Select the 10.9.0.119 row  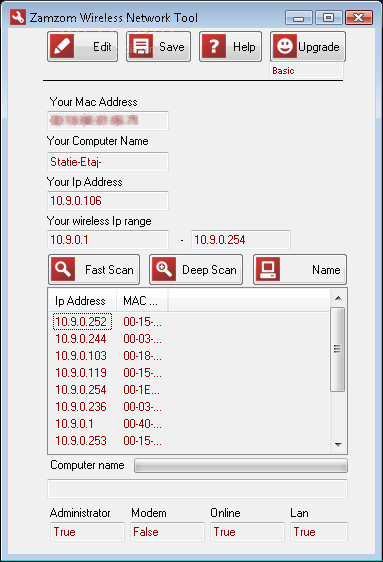click(81, 372)
